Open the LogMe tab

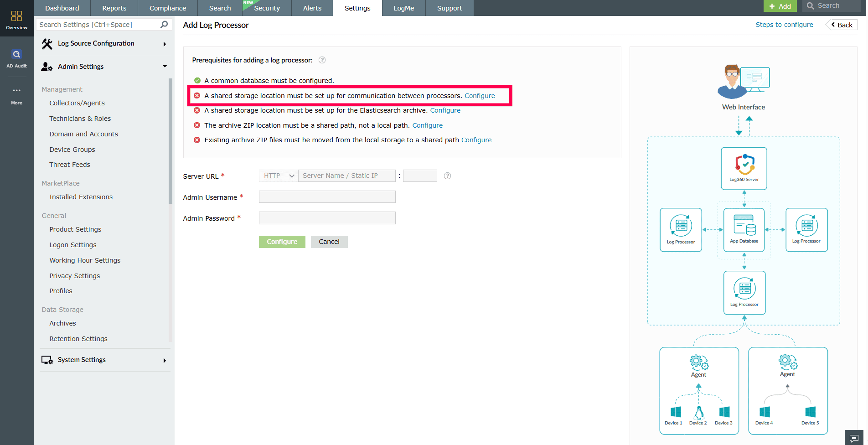click(403, 8)
